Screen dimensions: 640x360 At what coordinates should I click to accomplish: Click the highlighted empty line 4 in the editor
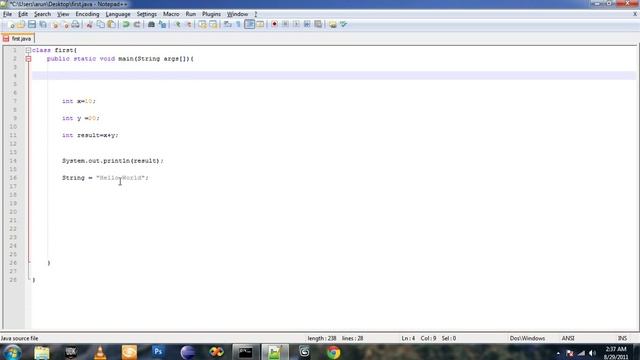(334, 76)
